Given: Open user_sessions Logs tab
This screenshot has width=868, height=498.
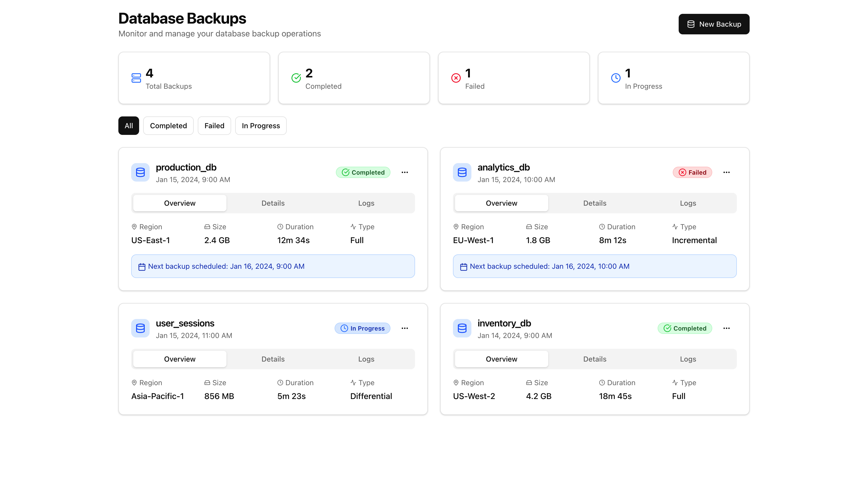Looking at the screenshot, I should click(366, 359).
